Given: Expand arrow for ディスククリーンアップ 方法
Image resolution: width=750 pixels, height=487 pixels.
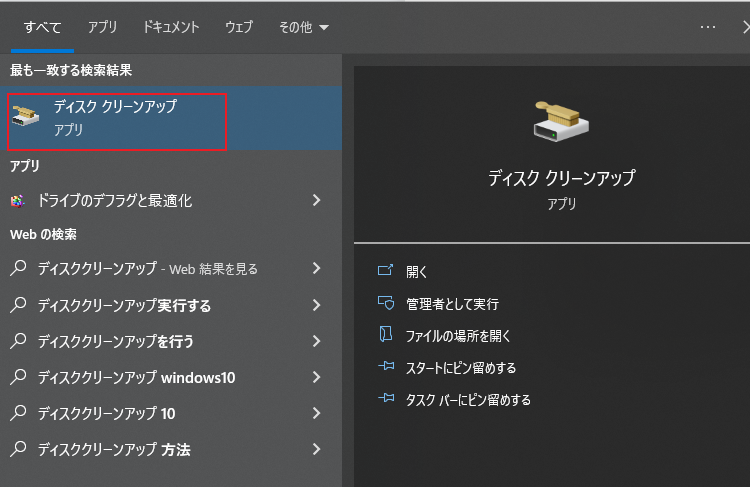Looking at the screenshot, I should click(x=316, y=449).
